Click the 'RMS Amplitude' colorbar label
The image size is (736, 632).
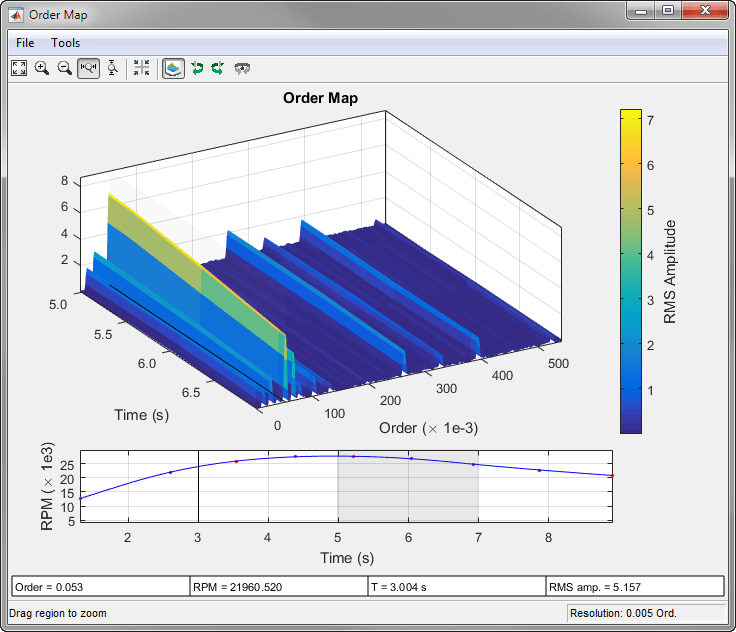tap(670, 272)
